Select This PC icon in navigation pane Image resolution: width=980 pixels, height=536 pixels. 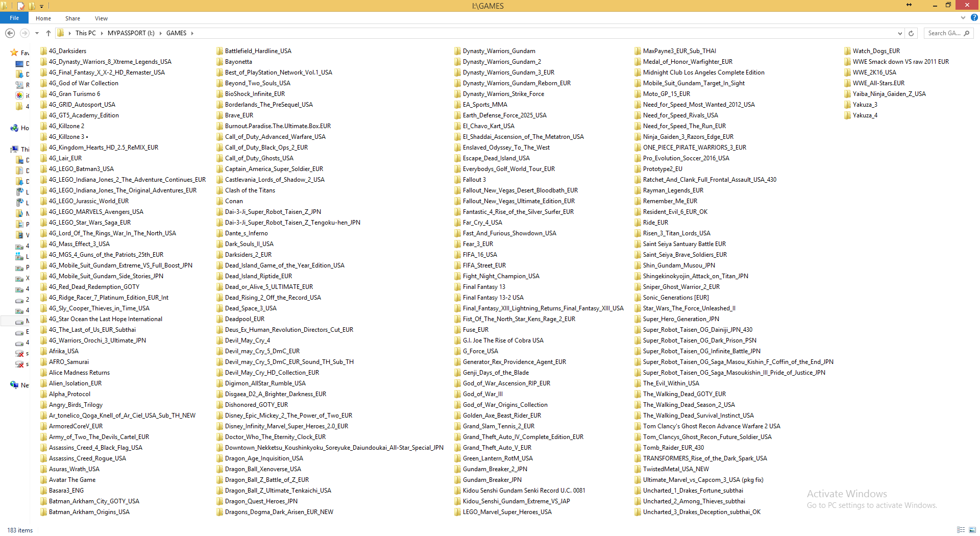[x=14, y=150]
